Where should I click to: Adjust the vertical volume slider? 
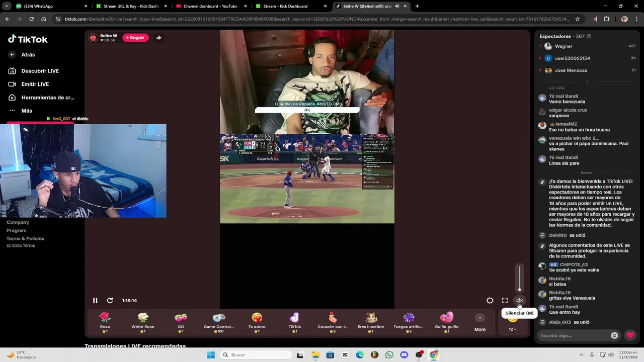tap(520, 278)
